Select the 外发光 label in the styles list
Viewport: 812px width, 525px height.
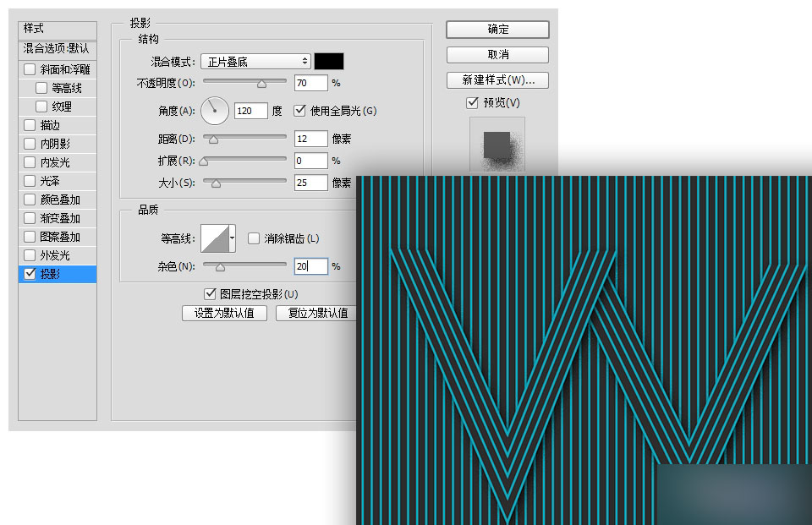55,256
